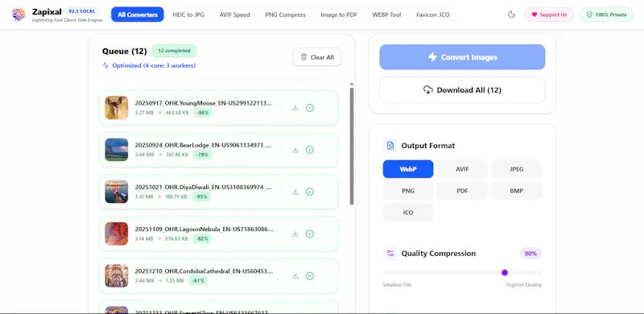
Task: Toggle dark mode moon icon
Action: click(511, 14)
